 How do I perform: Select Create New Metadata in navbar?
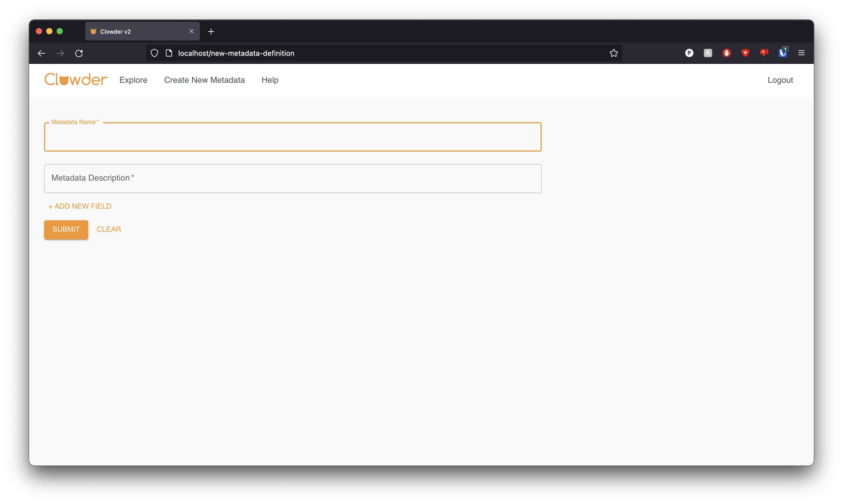click(204, 80)
